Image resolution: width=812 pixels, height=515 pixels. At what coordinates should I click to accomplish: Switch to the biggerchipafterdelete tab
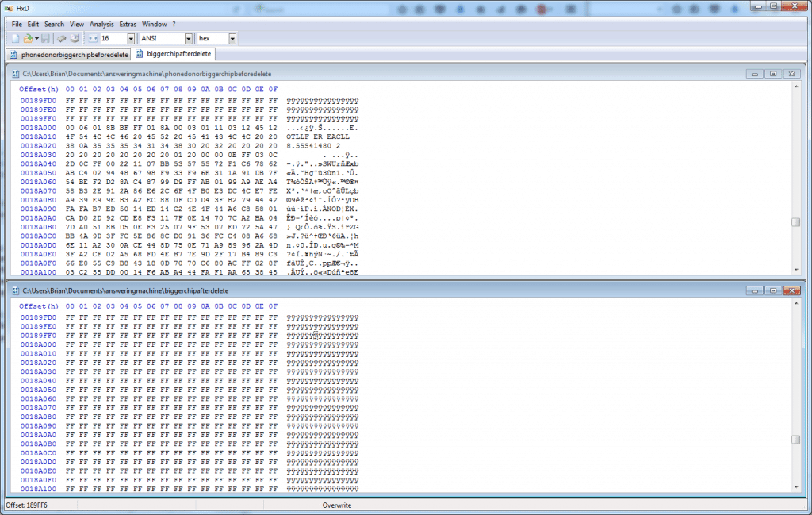(179, 55)
